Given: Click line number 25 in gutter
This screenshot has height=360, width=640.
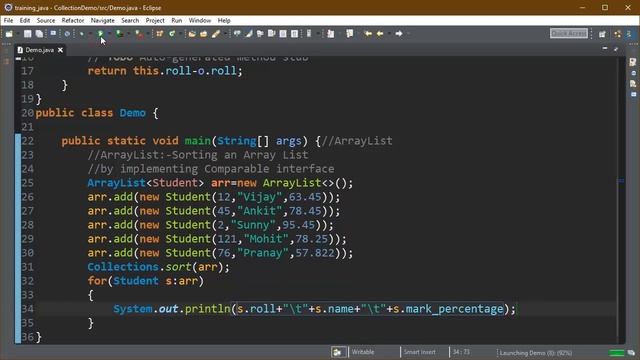Looking at the screenshot, I should [x=27, y=183].
